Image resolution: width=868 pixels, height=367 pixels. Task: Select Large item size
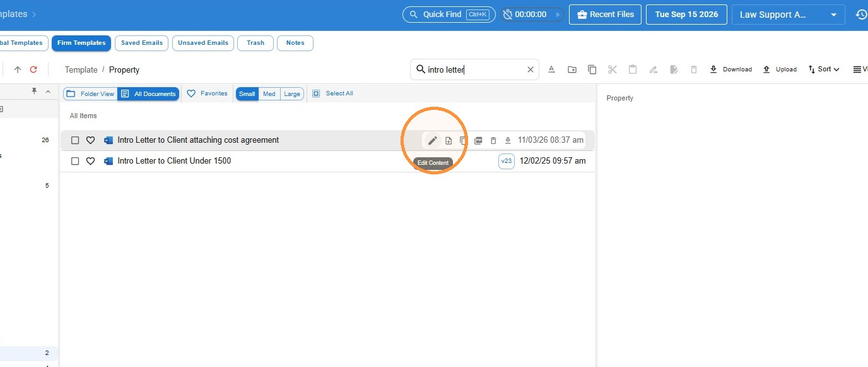(292, 93)
